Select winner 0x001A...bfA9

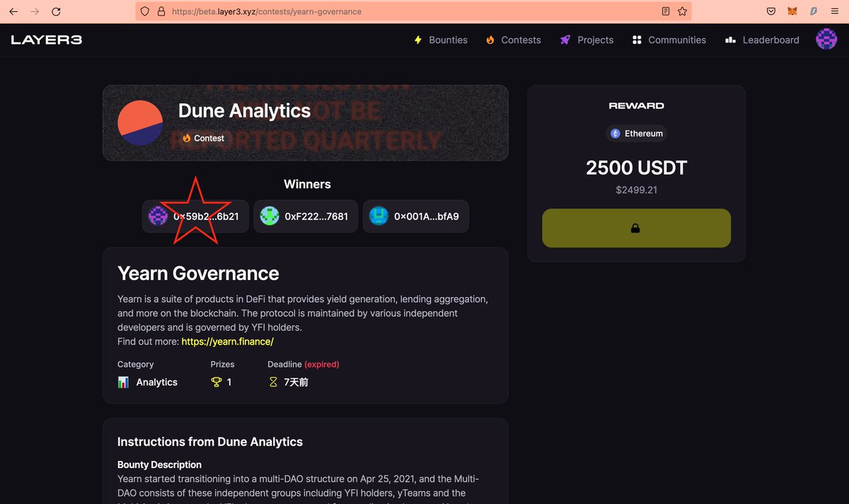(416, 216)
